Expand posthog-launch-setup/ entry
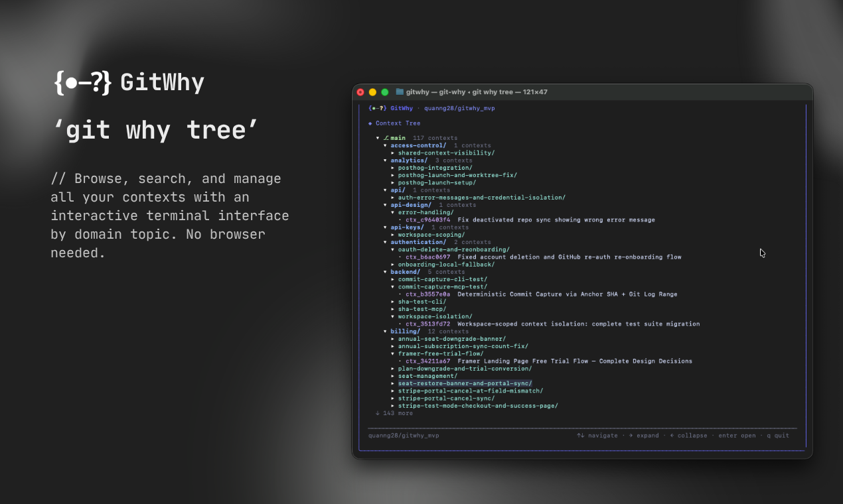 pyautogui.click(x=433, y=182)
